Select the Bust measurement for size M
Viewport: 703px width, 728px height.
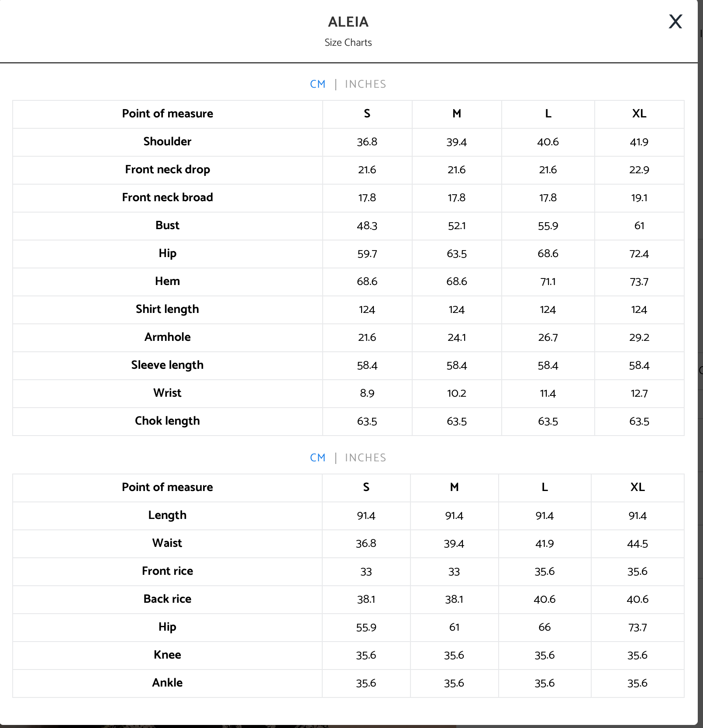[457, 226]
